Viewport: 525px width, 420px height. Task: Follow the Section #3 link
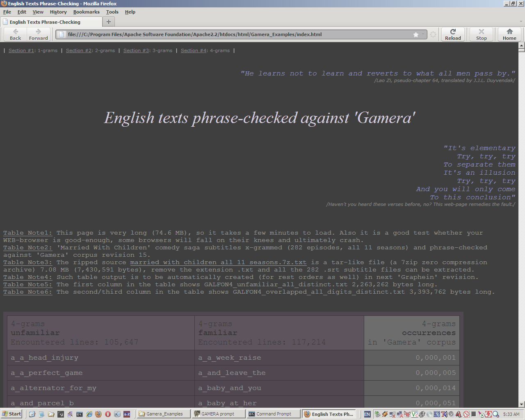tap(136, 50)
